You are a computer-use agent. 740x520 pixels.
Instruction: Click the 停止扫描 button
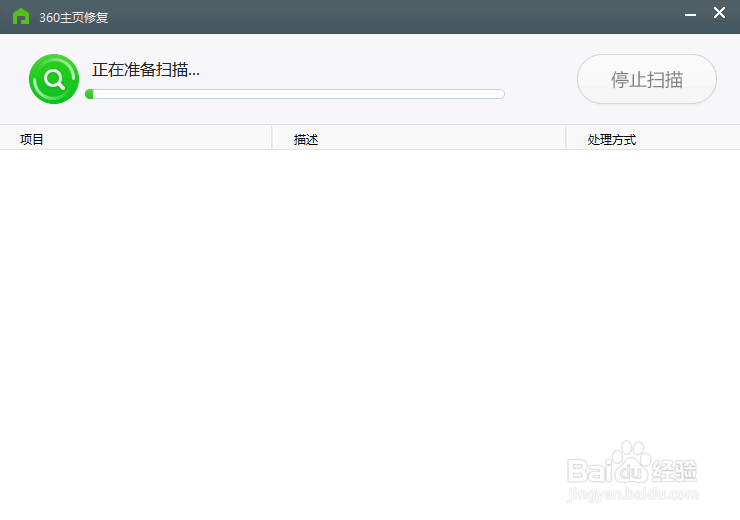click(x=647, y=79)
